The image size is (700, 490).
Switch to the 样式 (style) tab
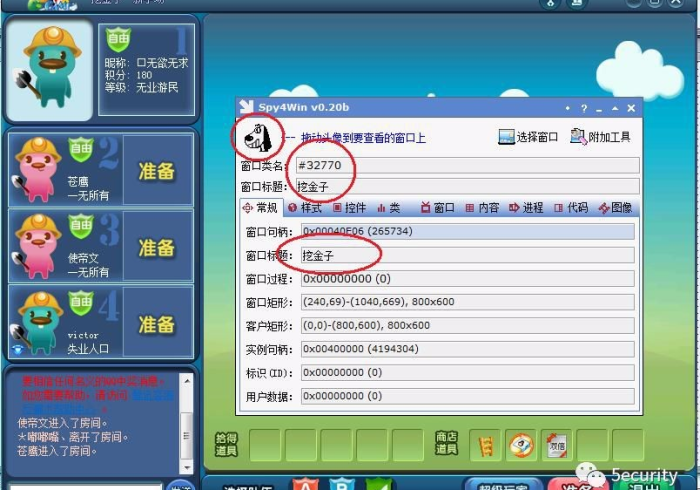(x=305, y=208)
